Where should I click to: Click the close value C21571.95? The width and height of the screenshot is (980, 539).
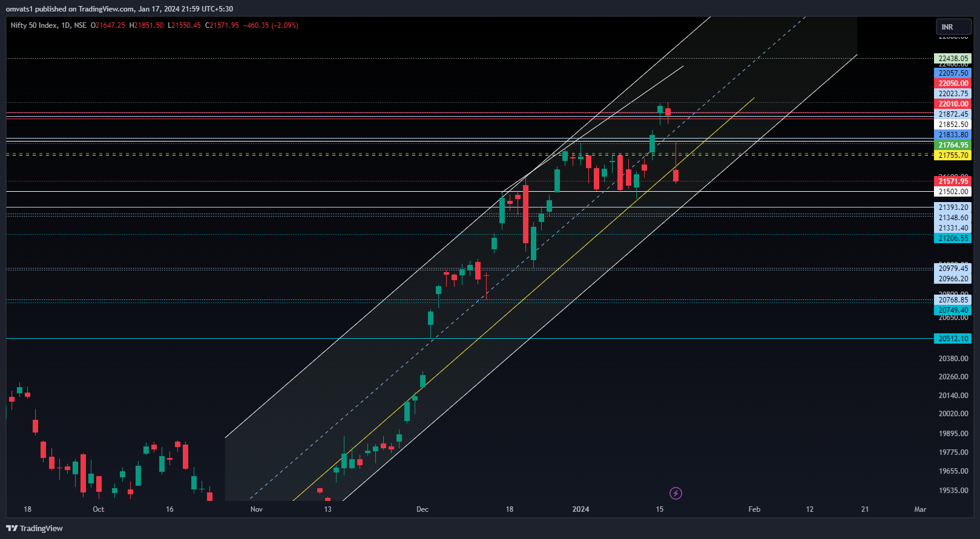(222, 25)
